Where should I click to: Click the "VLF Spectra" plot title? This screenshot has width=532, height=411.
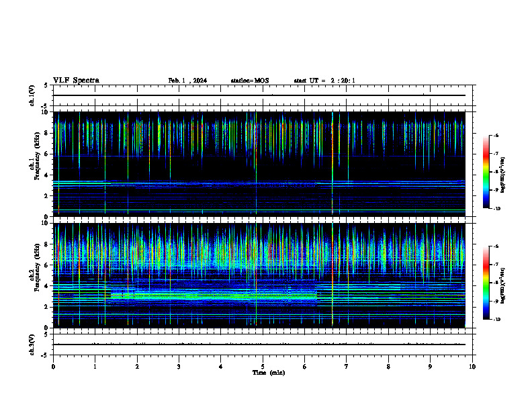[76, 81]
